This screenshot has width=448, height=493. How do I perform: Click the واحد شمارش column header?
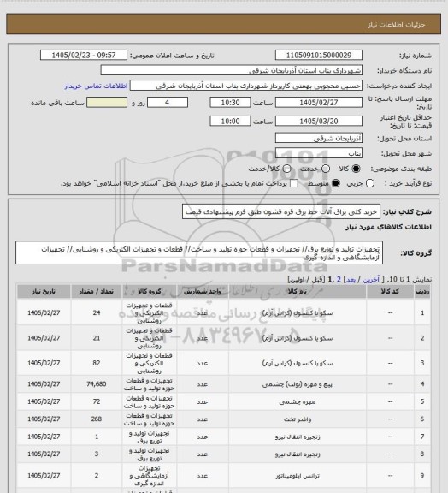point(203,292)
